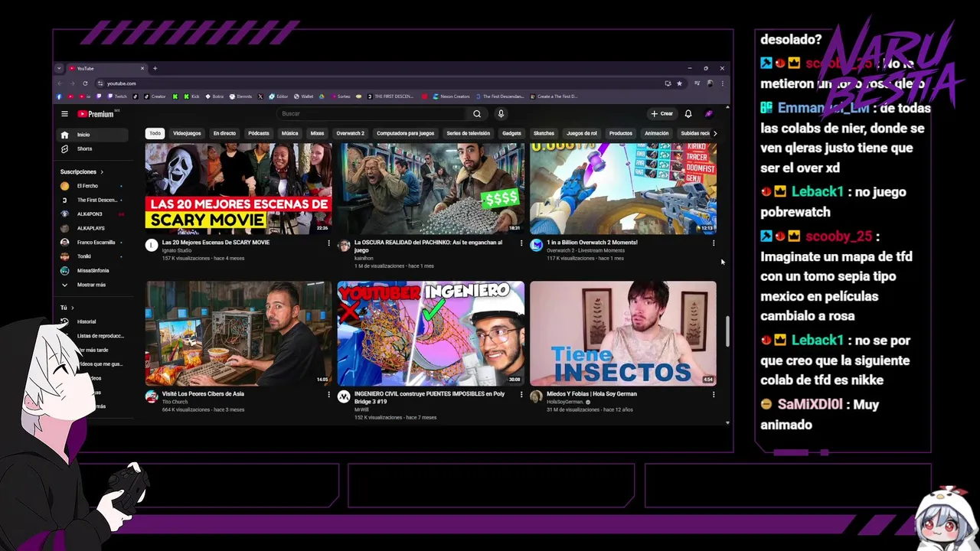
Task: Bookmark this page with the star icon
Action: (679, 83)
